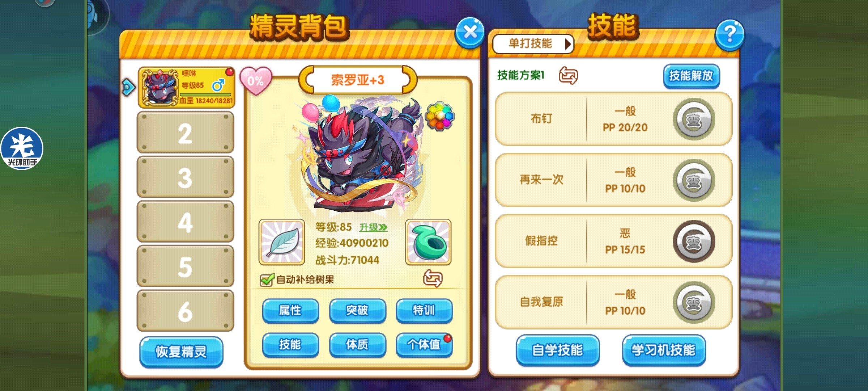Image resolution: width=868 pixels, height=391 pixels.
Task: Toggle the 变 button for 假指控
Action: 694,241
